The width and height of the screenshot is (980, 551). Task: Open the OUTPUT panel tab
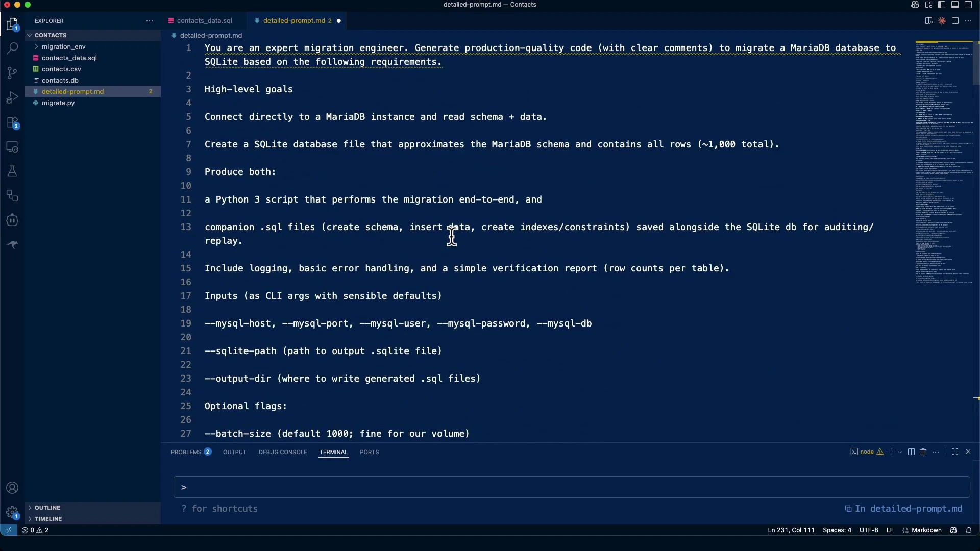235,452
